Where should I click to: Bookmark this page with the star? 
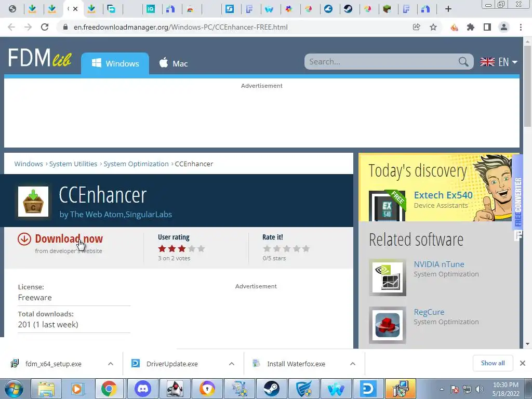(433, 27)
